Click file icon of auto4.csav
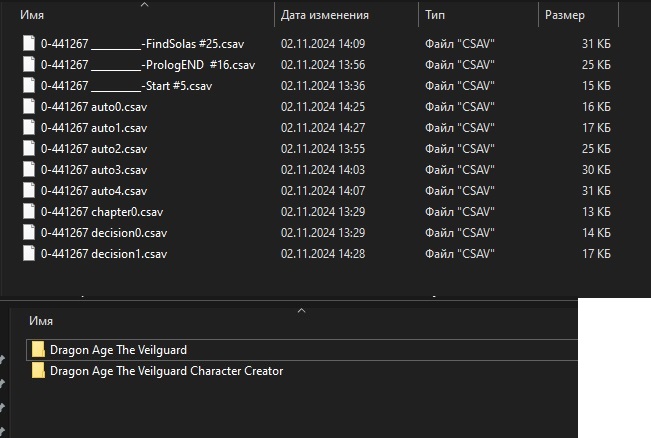This screenshot has width=651, height=438. (29, 190)
